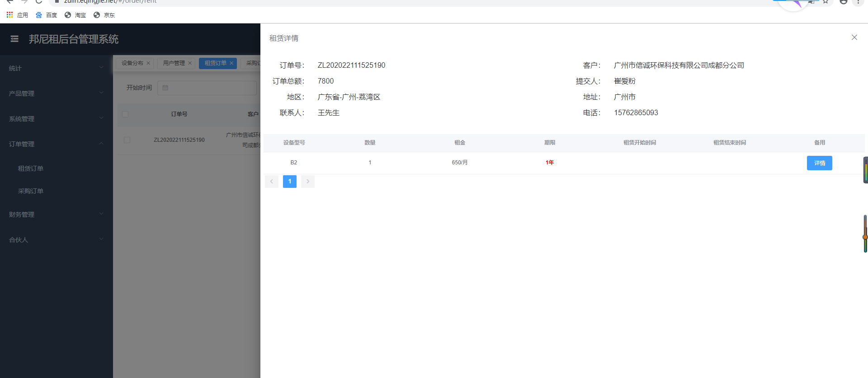Click the region value 广东省-广州-荔湾区
This screenshot has width=868, height=378.
pyautogui.click(x=349, y=97)
